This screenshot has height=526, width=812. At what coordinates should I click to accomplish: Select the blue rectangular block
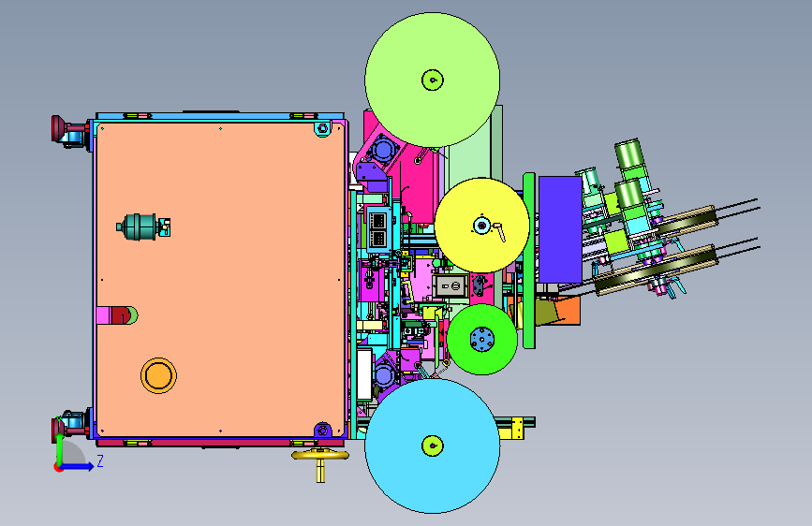pos(560,229)
